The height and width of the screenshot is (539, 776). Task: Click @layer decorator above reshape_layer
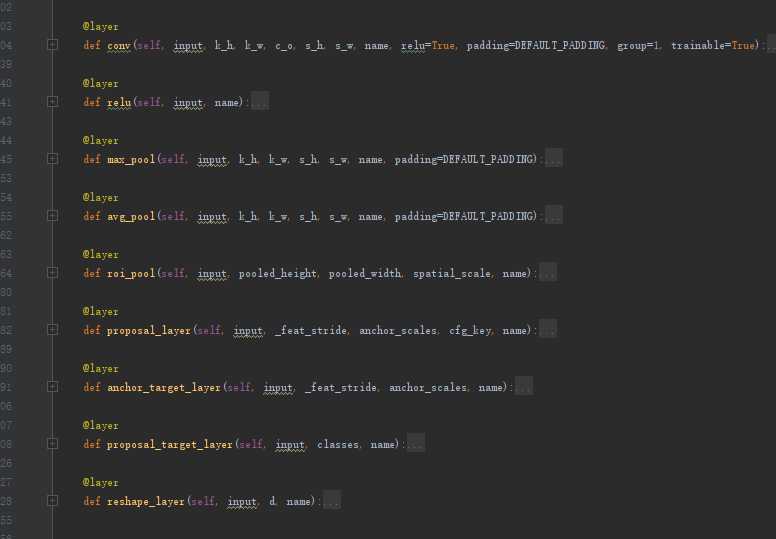tap(100, 483)
